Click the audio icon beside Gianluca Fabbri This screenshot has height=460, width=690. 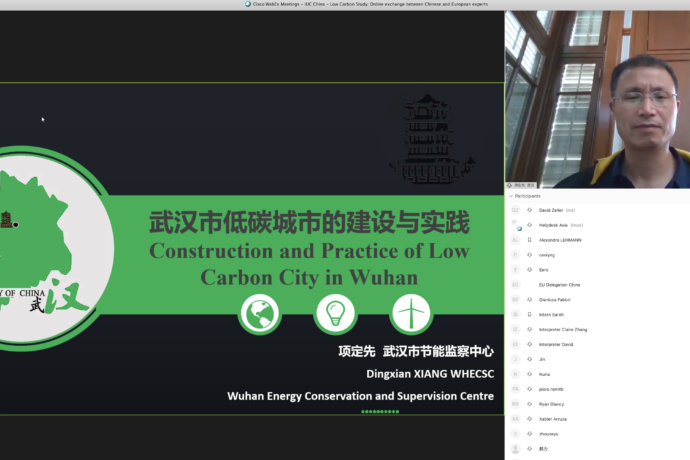point(529,299)
